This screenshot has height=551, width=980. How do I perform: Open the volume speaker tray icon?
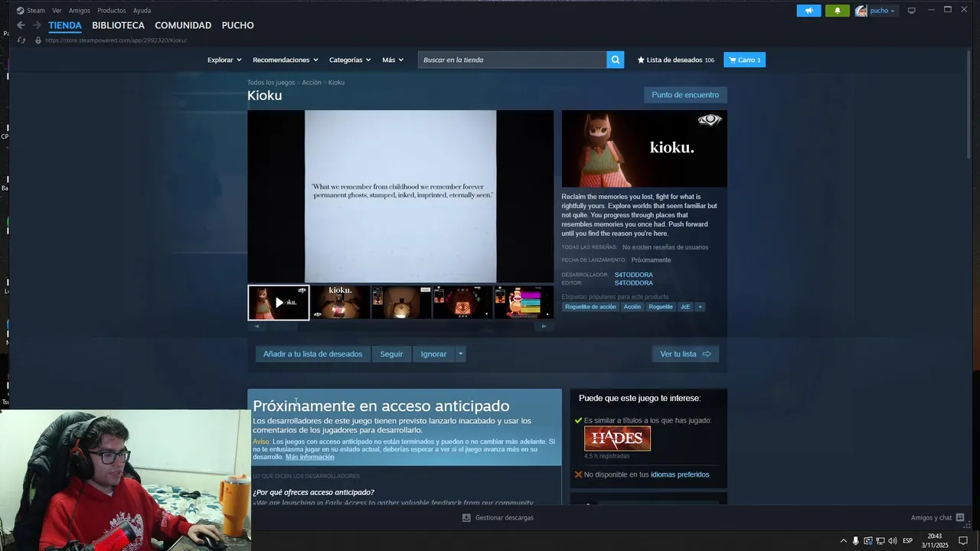893,541
